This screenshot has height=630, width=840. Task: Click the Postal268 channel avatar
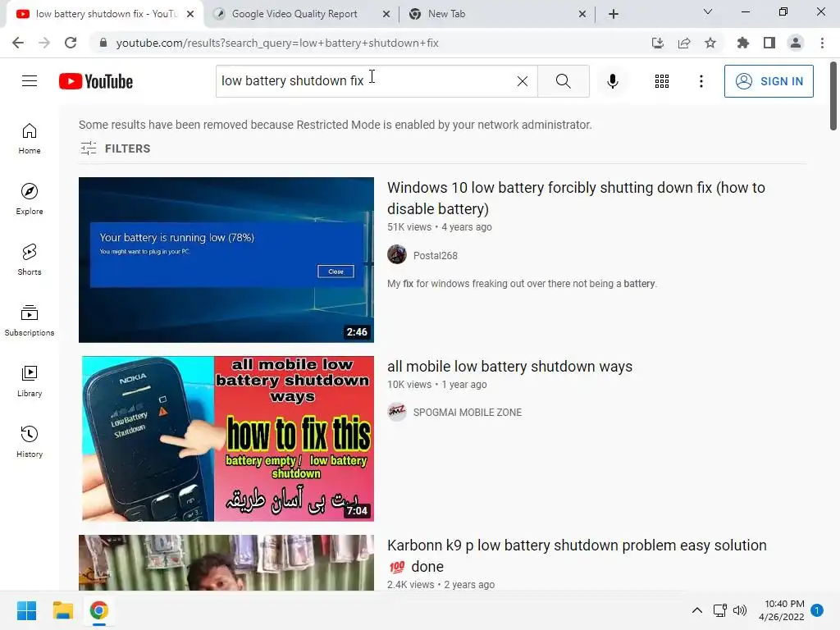tap(397, 254)
